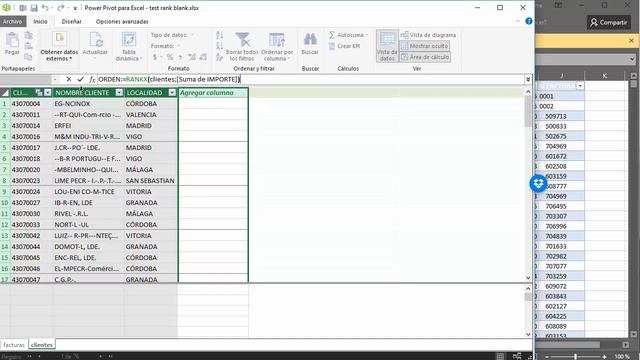
Task: Select Opciones avanzadas ribbon tab
Action: [122, 22]
